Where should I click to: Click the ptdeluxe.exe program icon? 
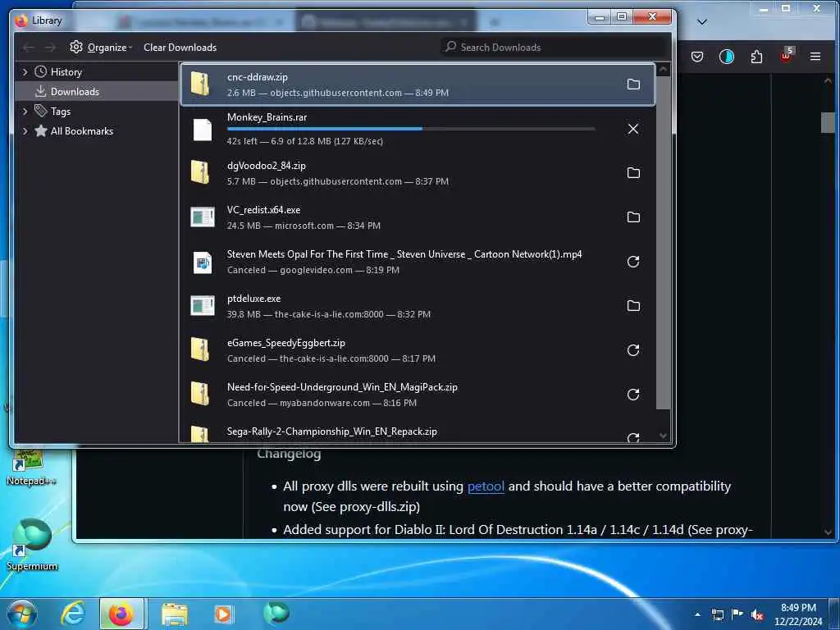203,305
